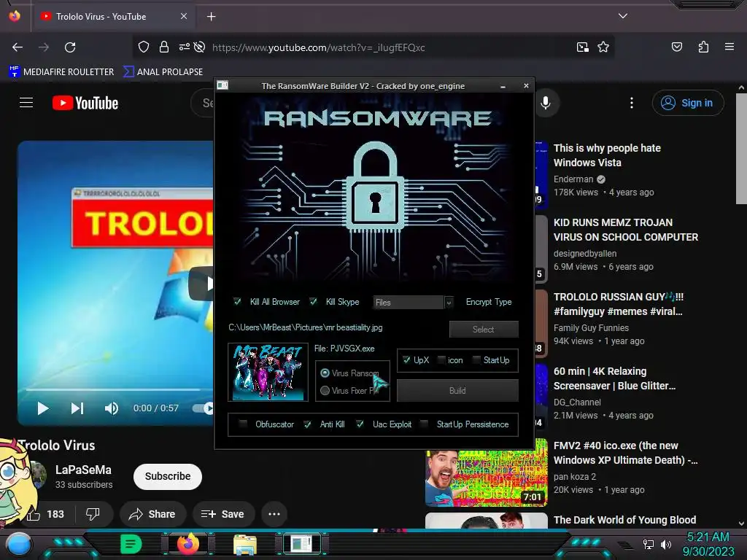747x560 pixels.
Task: Click the Save button under the video
Action: point(223,514)
